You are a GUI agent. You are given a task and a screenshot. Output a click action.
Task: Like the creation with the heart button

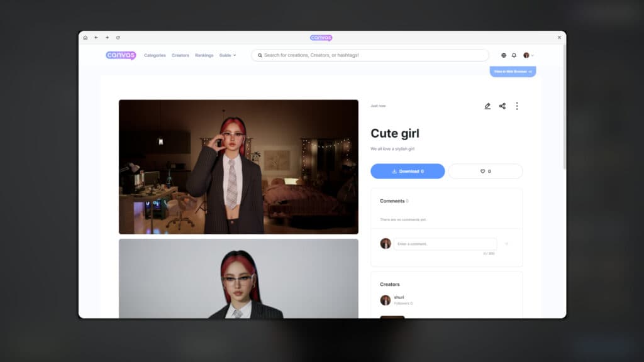pyautogui.click(x=485, y=171)
